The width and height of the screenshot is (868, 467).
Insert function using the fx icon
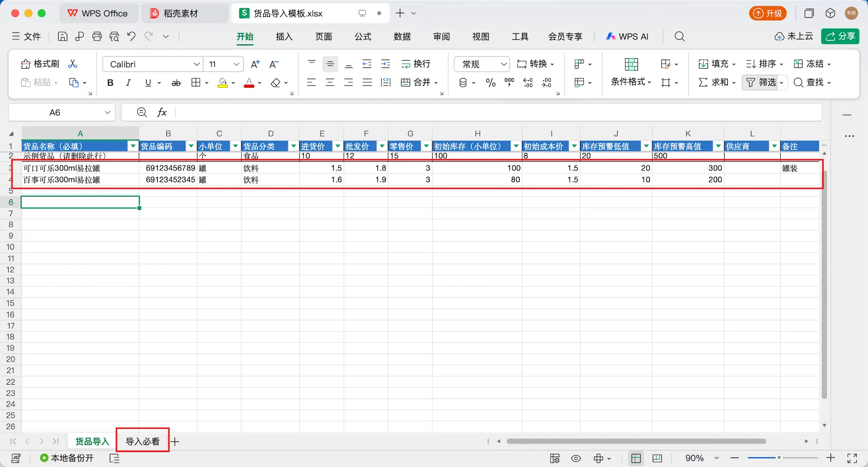(162, 112)
